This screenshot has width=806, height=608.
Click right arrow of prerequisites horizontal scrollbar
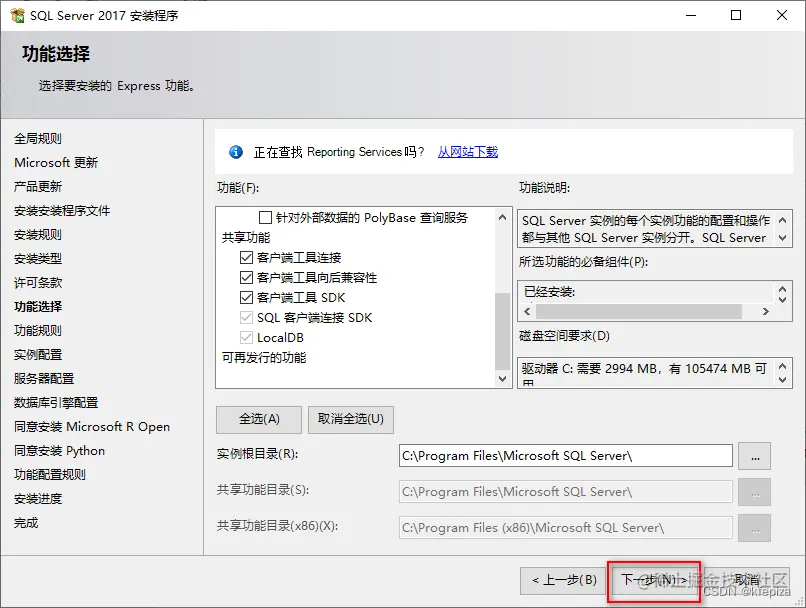coord(765,311)
